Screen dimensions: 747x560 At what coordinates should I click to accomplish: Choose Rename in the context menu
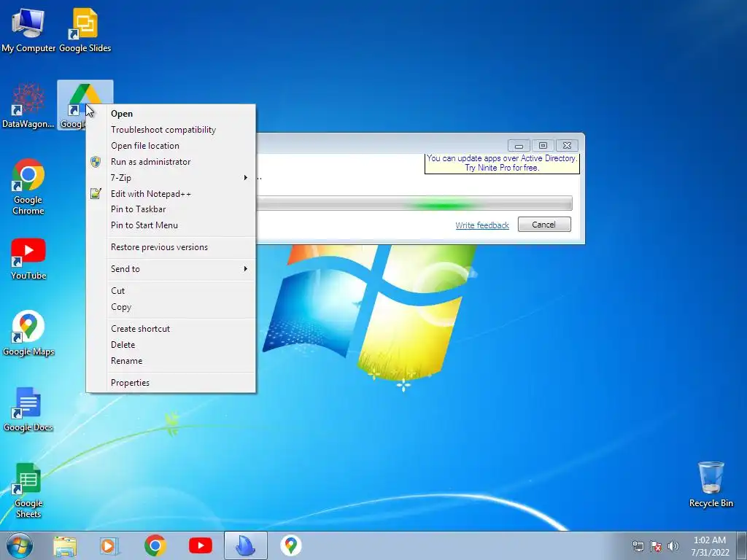click(x=171, y=361)
